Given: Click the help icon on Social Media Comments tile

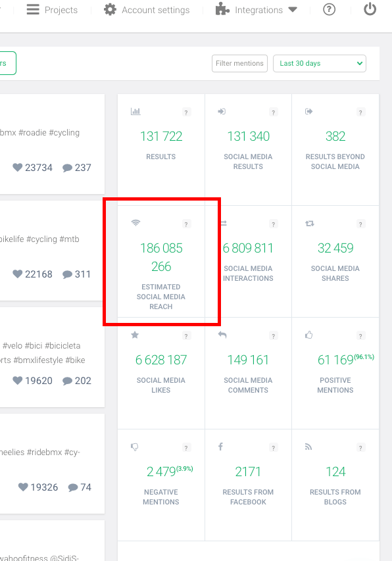Looking at the screenshot, I should [x=273, y=336].
